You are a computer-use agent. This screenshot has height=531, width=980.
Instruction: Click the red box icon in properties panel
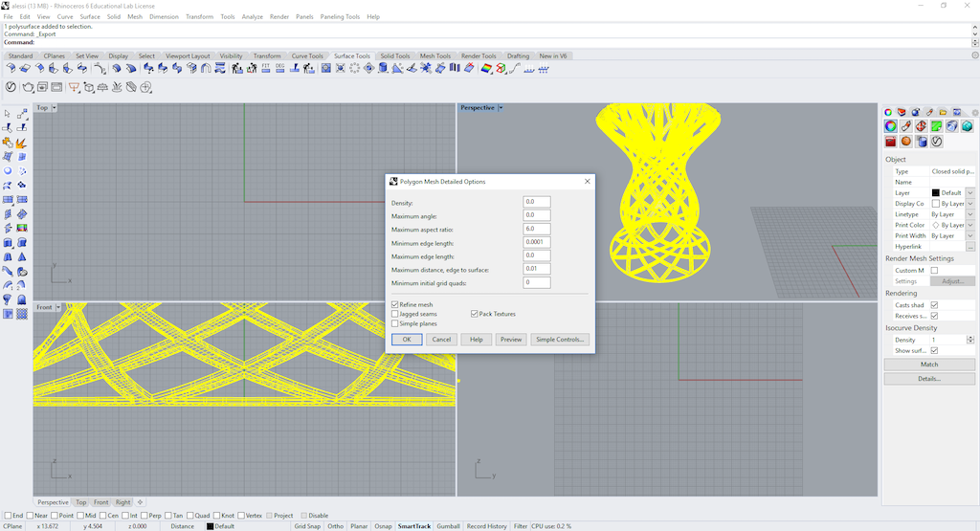point(891,142)
